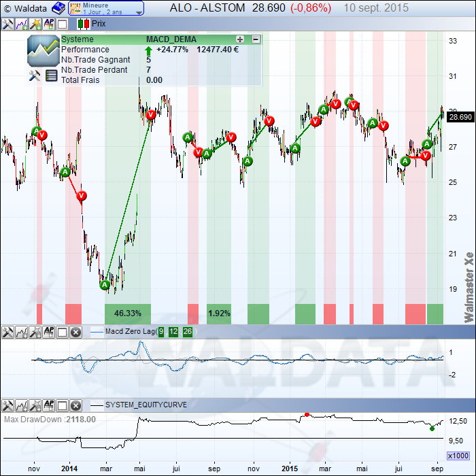Click the © Waldata label
This screenshot has width=476, height=476.
pyautogui.click(x=26, y=8)
